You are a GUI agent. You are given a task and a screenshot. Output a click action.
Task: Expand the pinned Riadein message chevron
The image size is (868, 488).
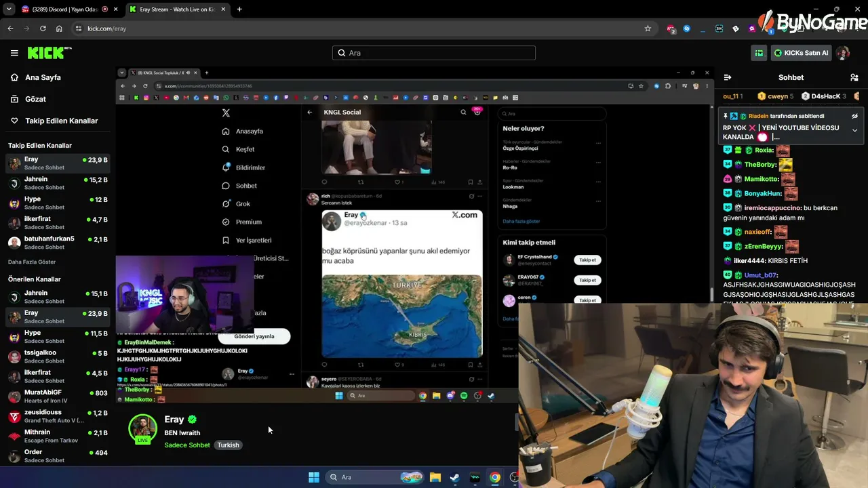(x=854, y=130)
